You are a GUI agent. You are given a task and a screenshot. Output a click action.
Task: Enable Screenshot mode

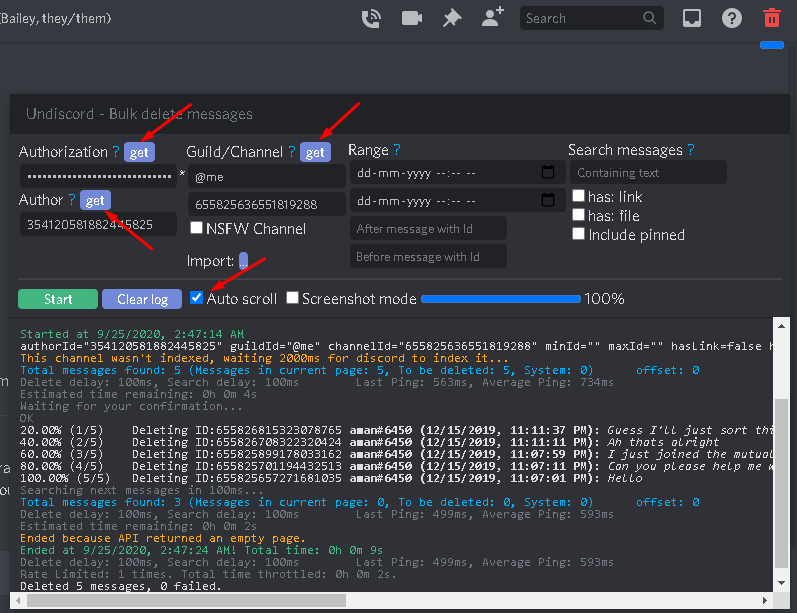[292, 297]
